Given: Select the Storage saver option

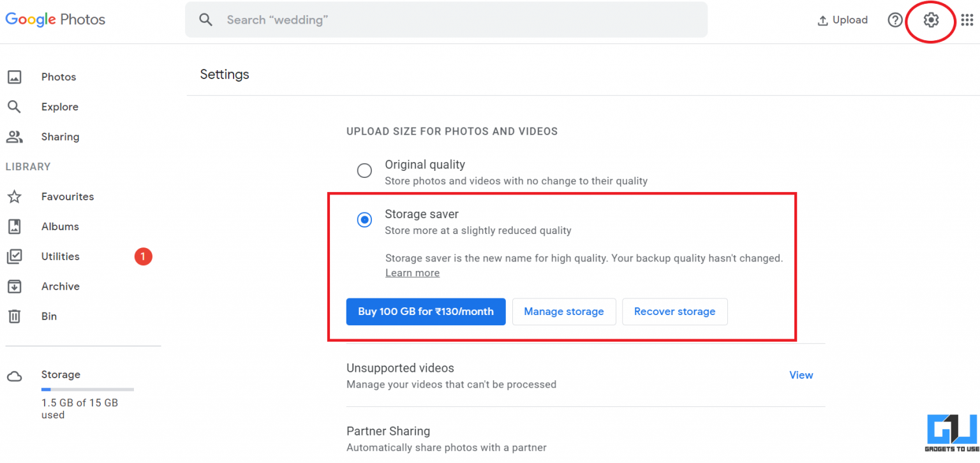Looking at the screenshot, I should (364, 219).
